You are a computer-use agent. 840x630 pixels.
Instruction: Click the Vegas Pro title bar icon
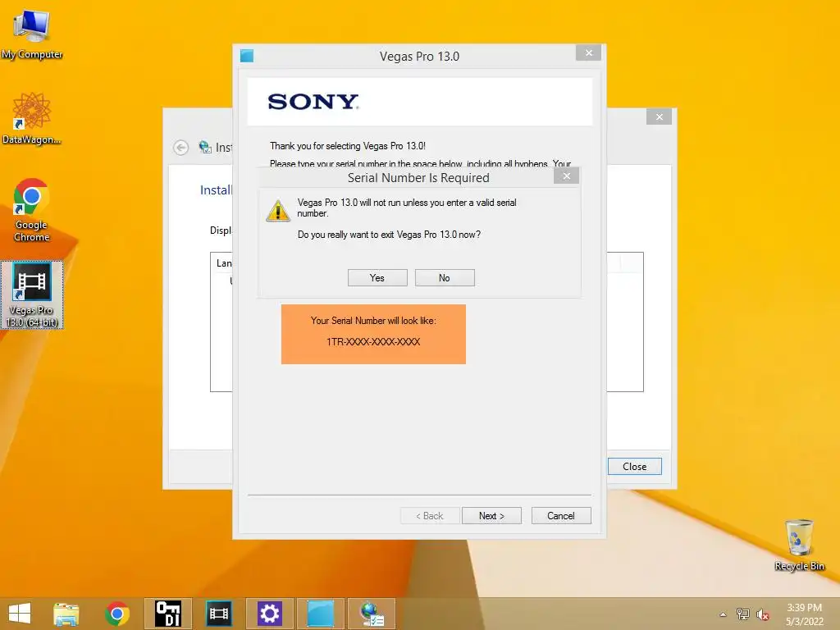pos(246,56)
